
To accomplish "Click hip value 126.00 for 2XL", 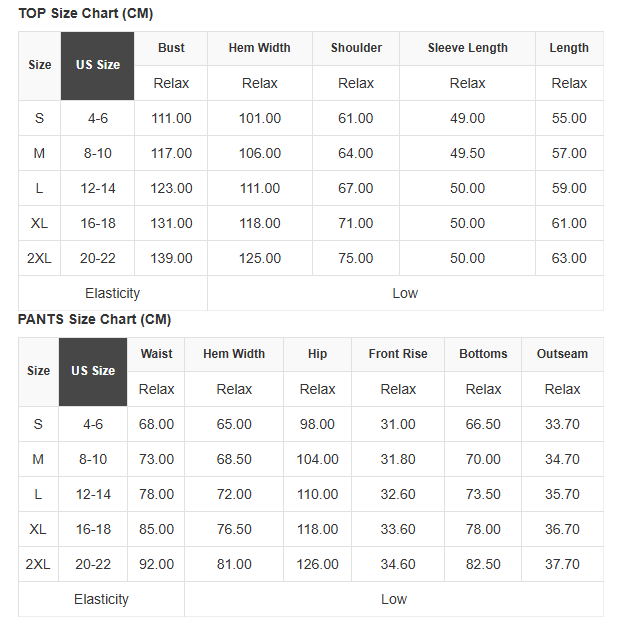I will (317, 564).
